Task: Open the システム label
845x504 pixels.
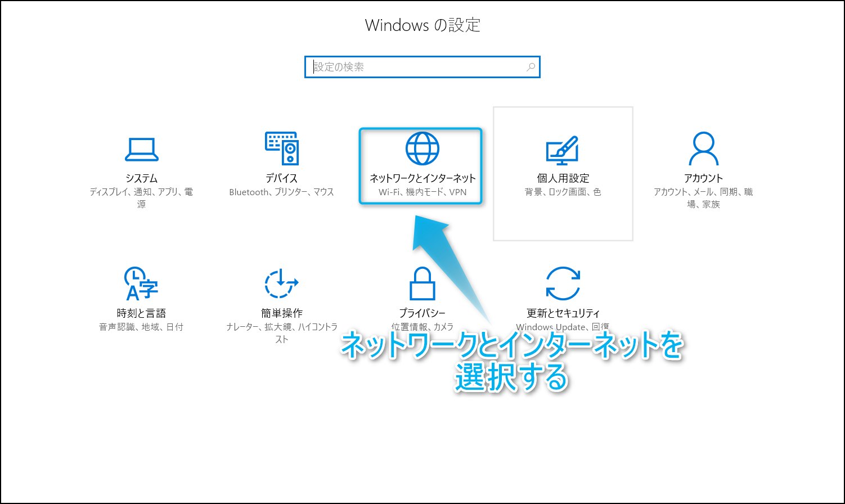Action: pos(141,178)
